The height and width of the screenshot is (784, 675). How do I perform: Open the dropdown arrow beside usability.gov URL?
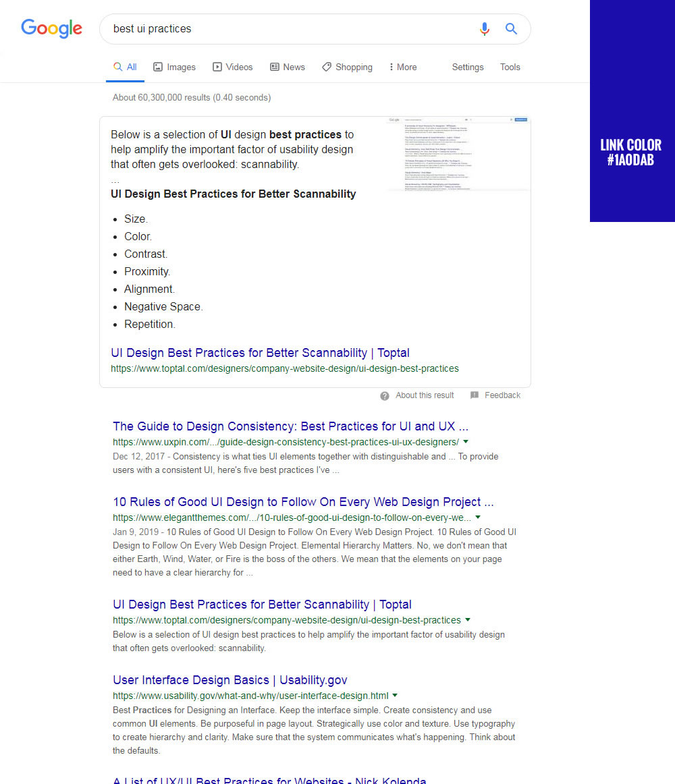click(x=395, y=696)
